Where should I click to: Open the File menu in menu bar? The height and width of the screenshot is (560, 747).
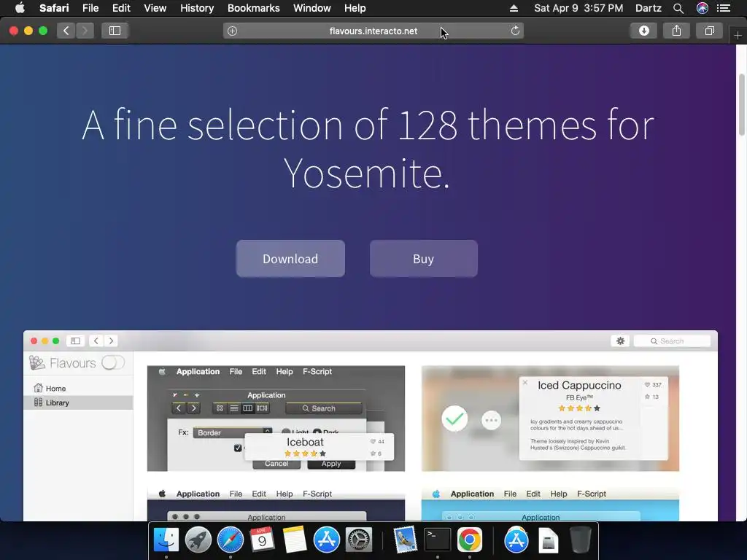[90, 8]
